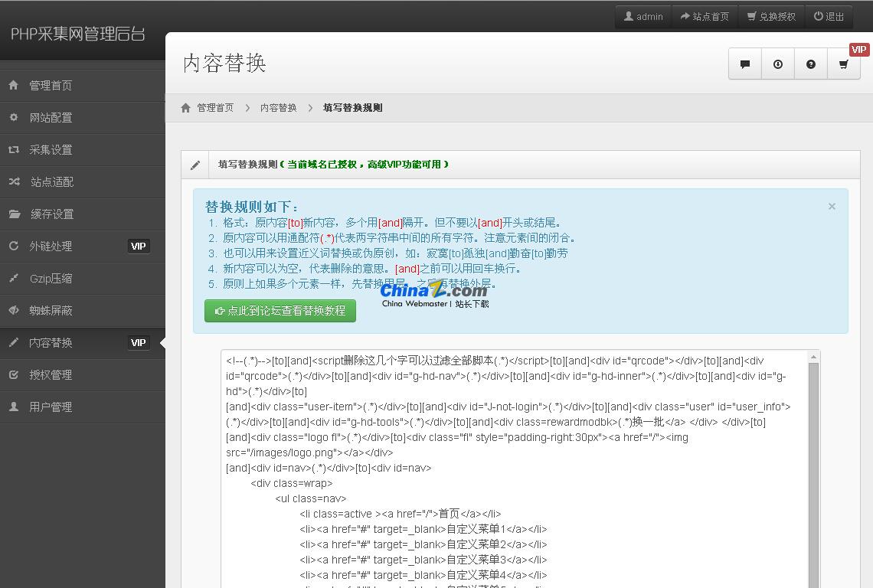The width and height of the screenshot is (873, 588).
Task: Click the VIP badge on 外链处理
Action: [138, 246]
